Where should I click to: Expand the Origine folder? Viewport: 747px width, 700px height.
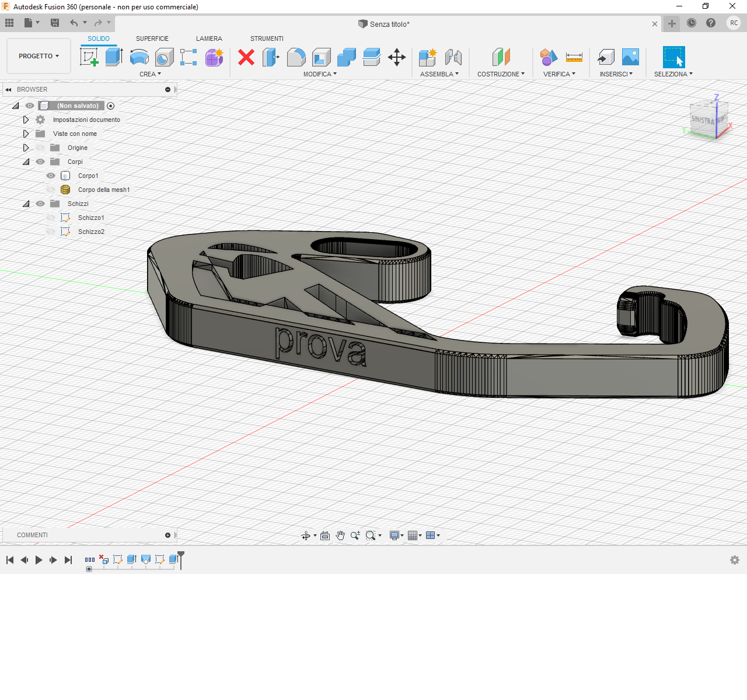coord(26,148)
